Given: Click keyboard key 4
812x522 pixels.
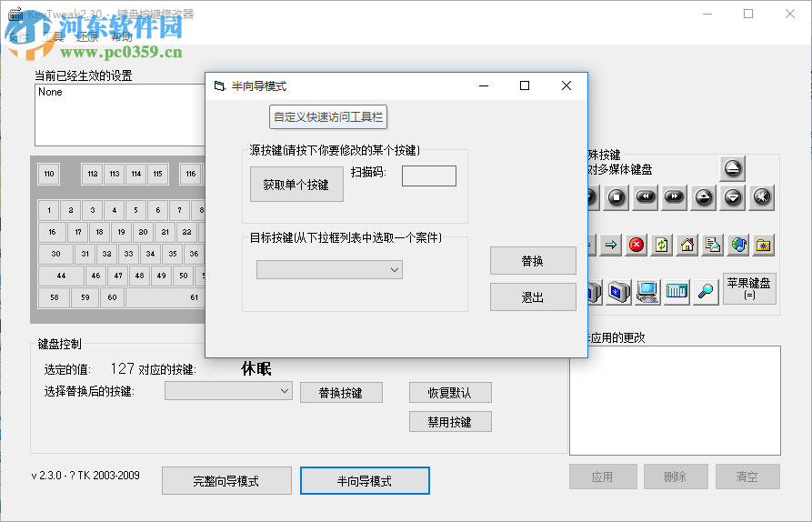Looking at the screenshot, I should point(114,210).
